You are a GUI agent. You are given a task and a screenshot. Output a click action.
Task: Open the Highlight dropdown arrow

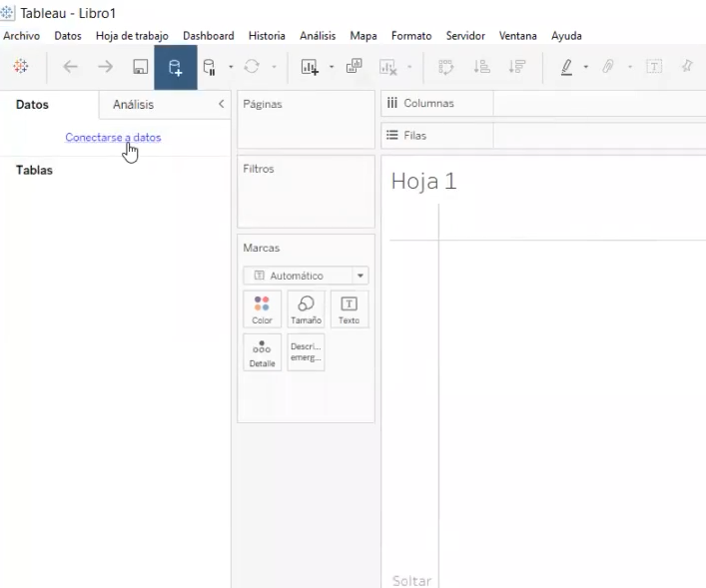click(586, 67)
